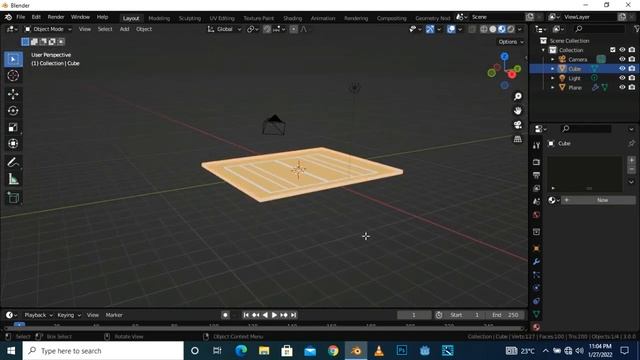Open the Options dropdown
This screenshot has width=640, height=360.
511,42
